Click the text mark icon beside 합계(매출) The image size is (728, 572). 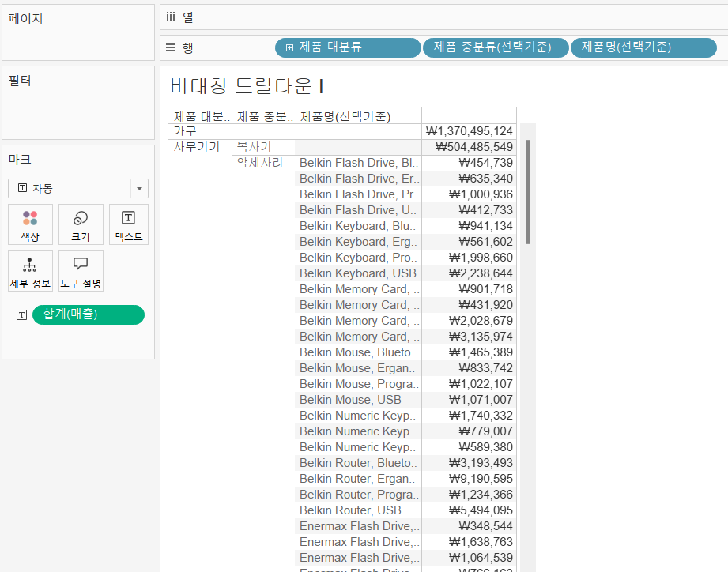pyautogui.click(x=22, y=315)
